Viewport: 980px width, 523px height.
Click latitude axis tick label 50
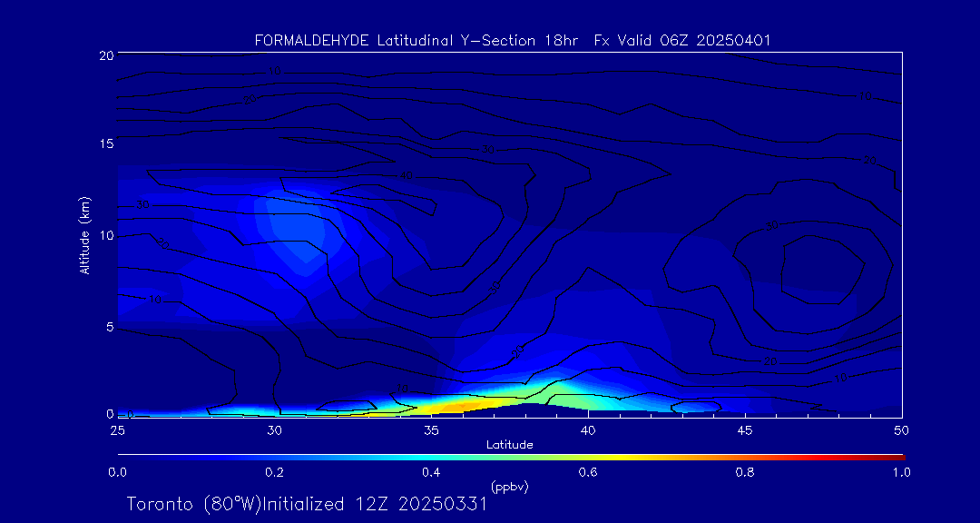click(x=901, y=429)
